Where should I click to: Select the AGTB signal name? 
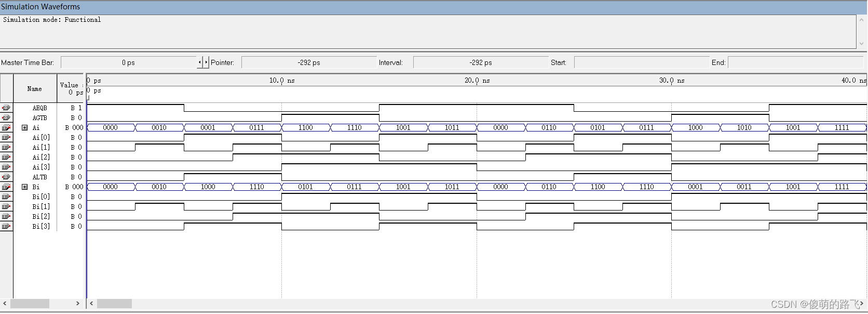coord(40,117)
